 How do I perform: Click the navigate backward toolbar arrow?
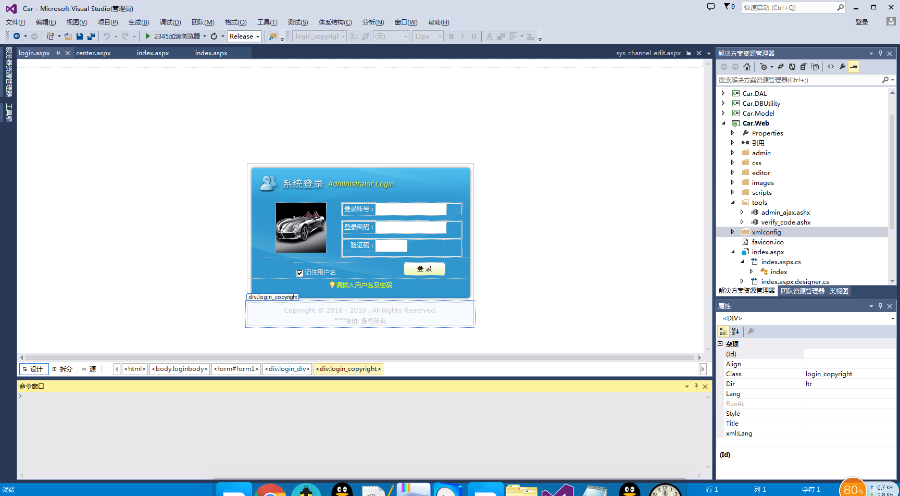[15, 36]
